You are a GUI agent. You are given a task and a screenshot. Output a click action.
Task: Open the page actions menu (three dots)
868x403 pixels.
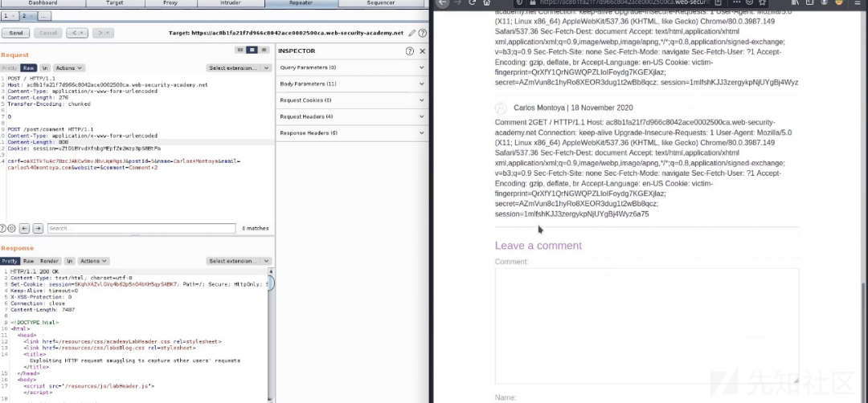[x=735, y=2]
